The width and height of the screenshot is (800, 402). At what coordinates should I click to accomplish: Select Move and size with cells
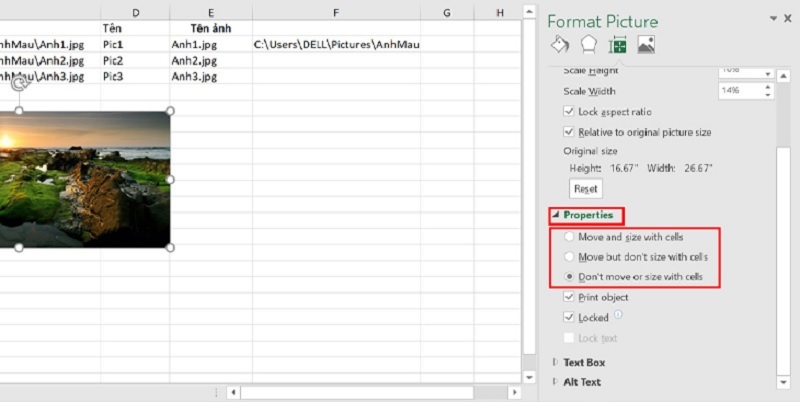[x=569, y=237]
